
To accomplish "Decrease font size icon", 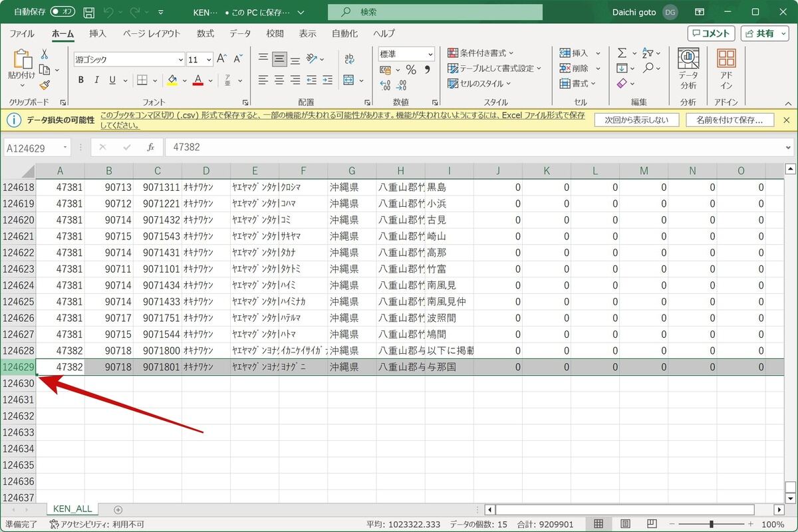I will (238, 59).
